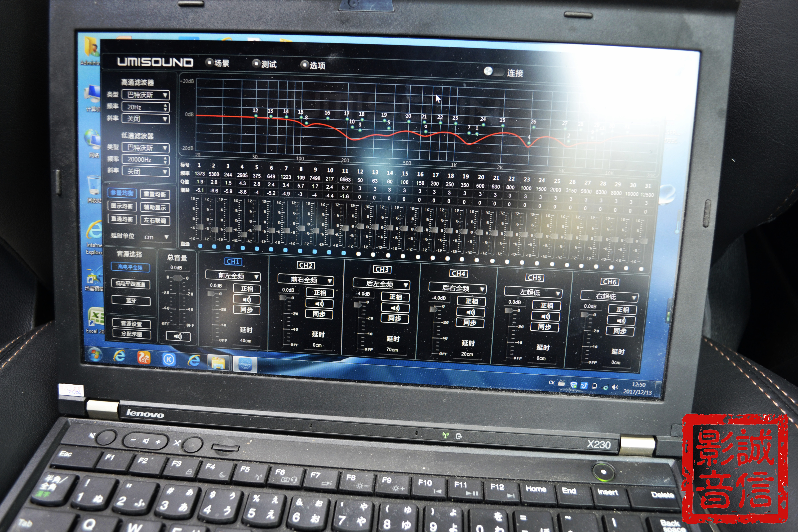
Task: Click the 图示均衡 graphic EQ button
Action: pyautogui.click(x=122, y=206)
